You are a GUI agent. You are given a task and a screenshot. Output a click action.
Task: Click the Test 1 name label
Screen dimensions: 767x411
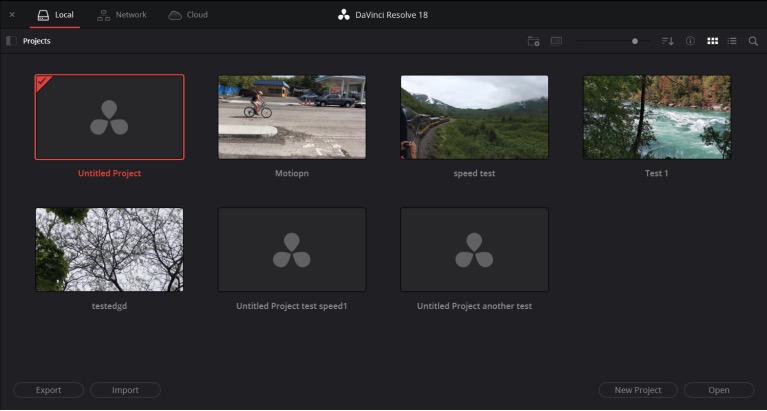point(656,173)
